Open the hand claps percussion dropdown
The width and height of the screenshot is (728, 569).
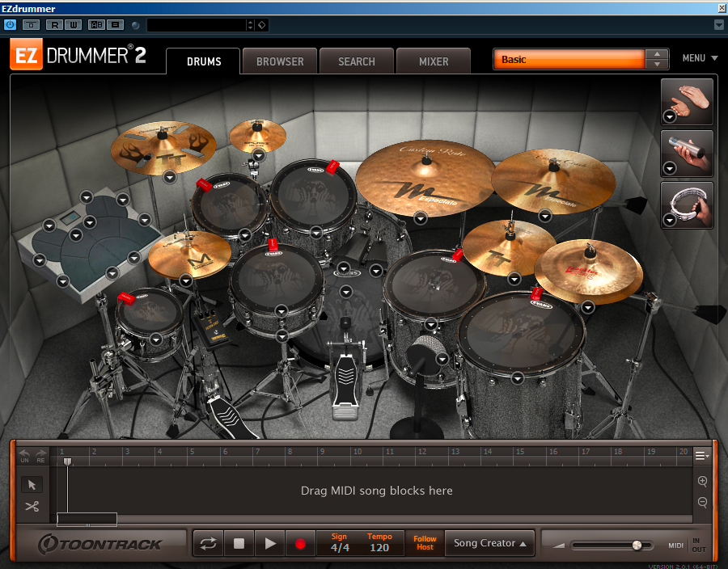tap(669, 117)
